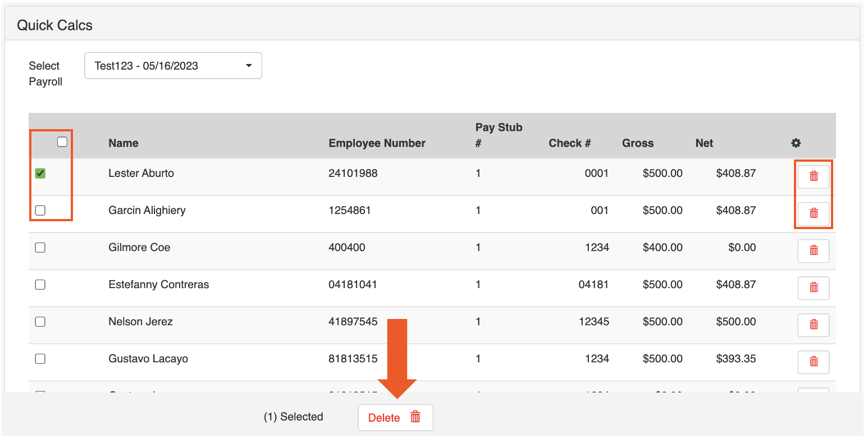
Task: Enable the select-all checkbox in the header
Action: (x=62, y=142)
